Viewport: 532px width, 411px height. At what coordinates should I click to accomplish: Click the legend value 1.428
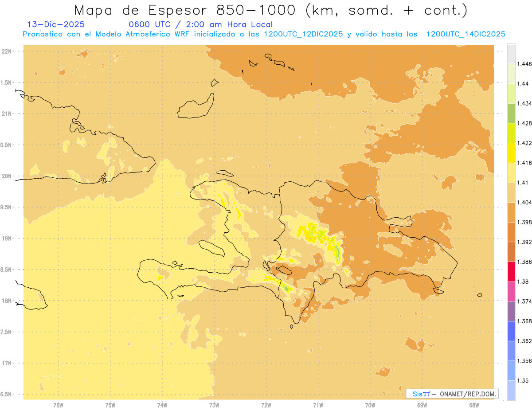point(525,123)
